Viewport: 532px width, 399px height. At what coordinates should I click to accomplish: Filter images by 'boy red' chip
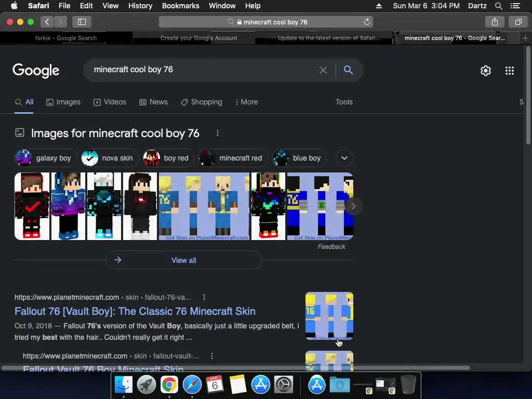(x=168, y=158)
